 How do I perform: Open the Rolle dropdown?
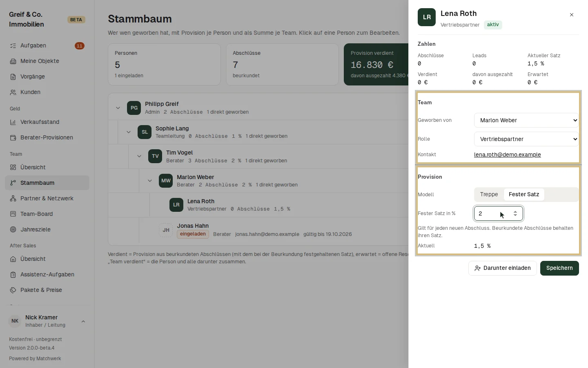tap(526, 139)
